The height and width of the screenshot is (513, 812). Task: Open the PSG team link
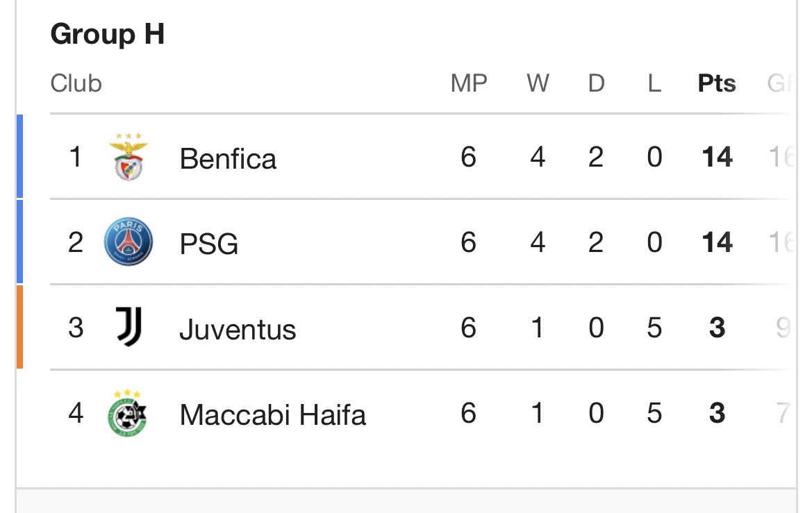pos(208,244)
